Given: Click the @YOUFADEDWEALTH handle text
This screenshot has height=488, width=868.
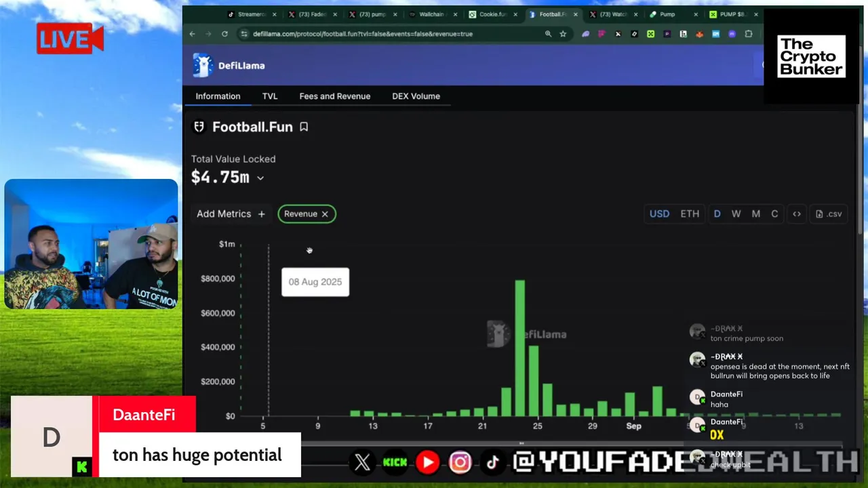Looking at the screenshot, I should tap(685, 462).
